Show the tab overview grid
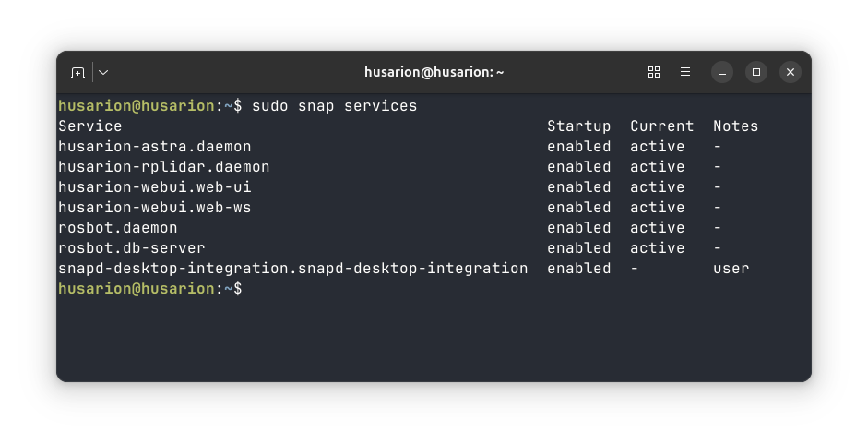Screen dimensions: 868x444 click(x=654, y=72)
